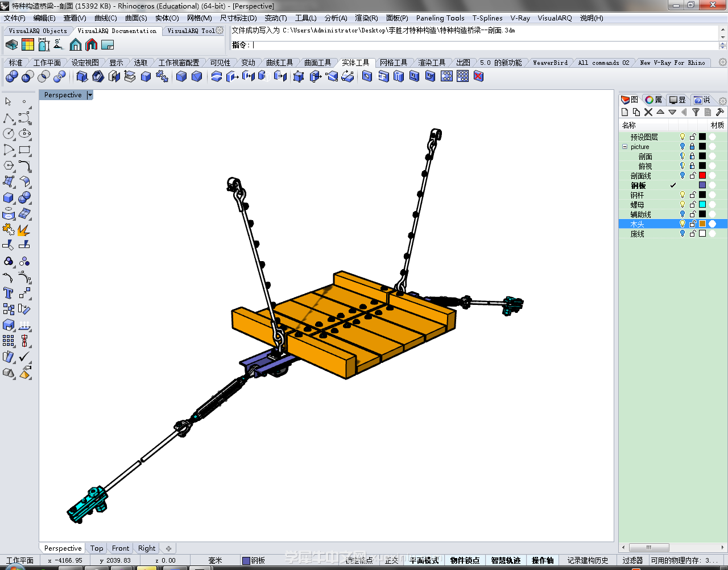Change red color swatch of 剖面线 layer
Screen dimensions: 728x570
[702, 175]
